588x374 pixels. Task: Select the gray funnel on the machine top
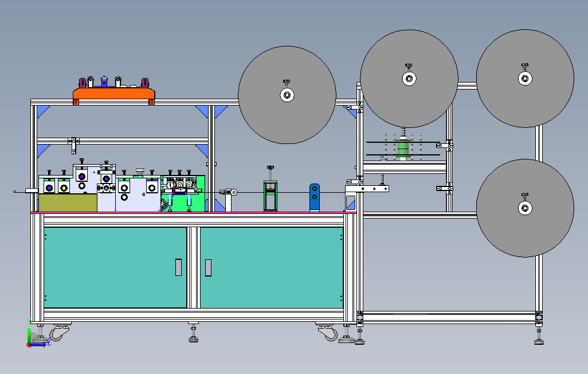(x=140, y=172)
